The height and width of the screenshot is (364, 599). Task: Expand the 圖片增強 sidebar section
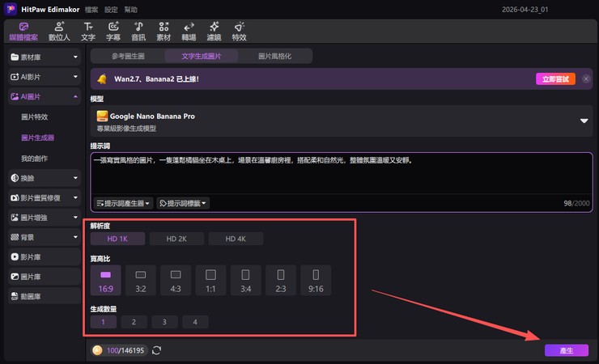click(45, 218)
